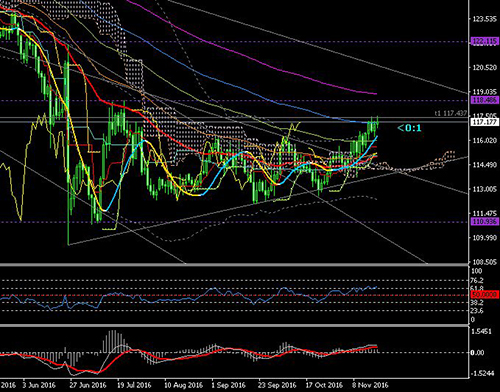Click the 113.005 price axis label
Viewport: 500px width, 392px height.
point(485,189)
